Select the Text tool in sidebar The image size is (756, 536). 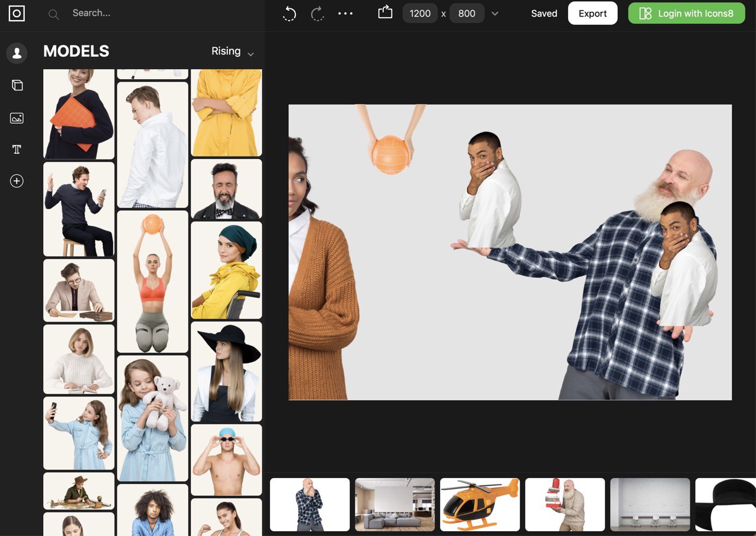[17, 150]
